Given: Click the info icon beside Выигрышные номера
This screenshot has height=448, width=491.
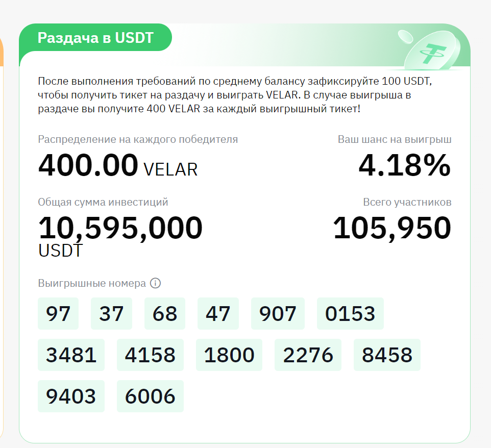Looking at the screenshot, I should [155, 283].
